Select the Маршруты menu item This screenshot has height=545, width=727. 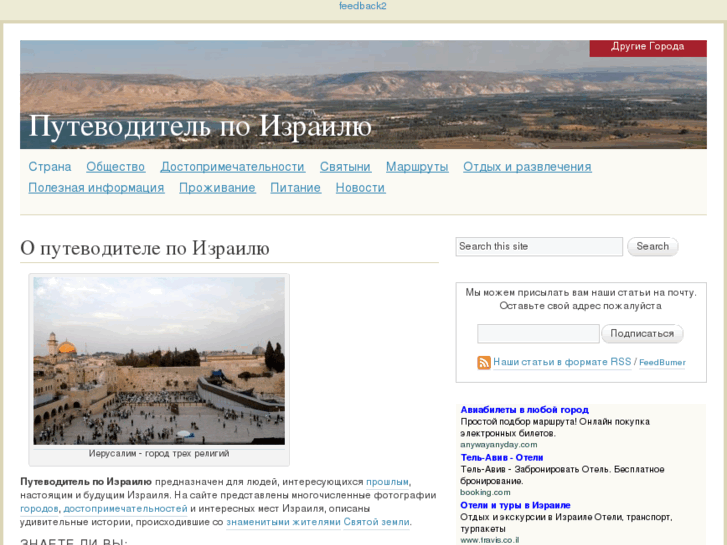tap(417, 167)
